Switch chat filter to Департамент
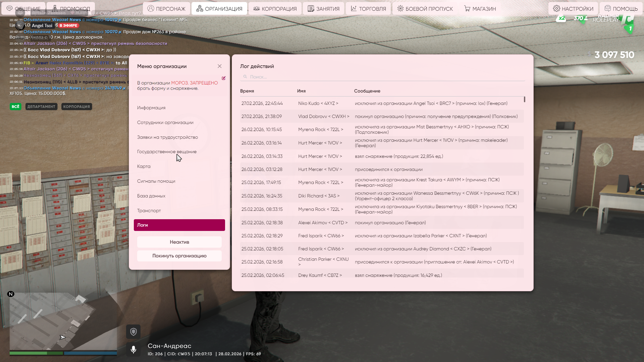Screen dimensions: 644x362 [x=41, y=107]
